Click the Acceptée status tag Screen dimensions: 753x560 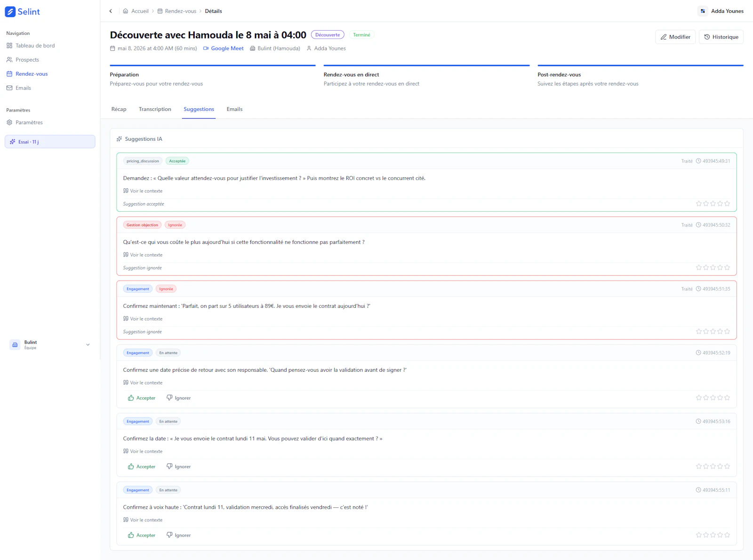click(x=177, y=161)
